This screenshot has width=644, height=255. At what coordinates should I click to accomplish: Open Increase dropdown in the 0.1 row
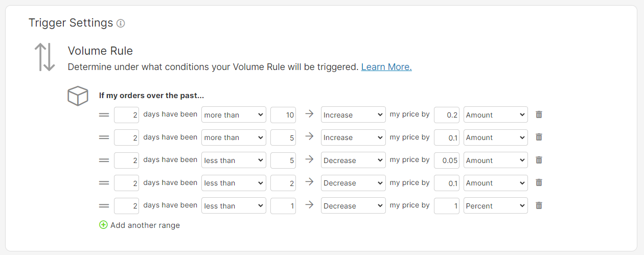click(x=353, y=137)
